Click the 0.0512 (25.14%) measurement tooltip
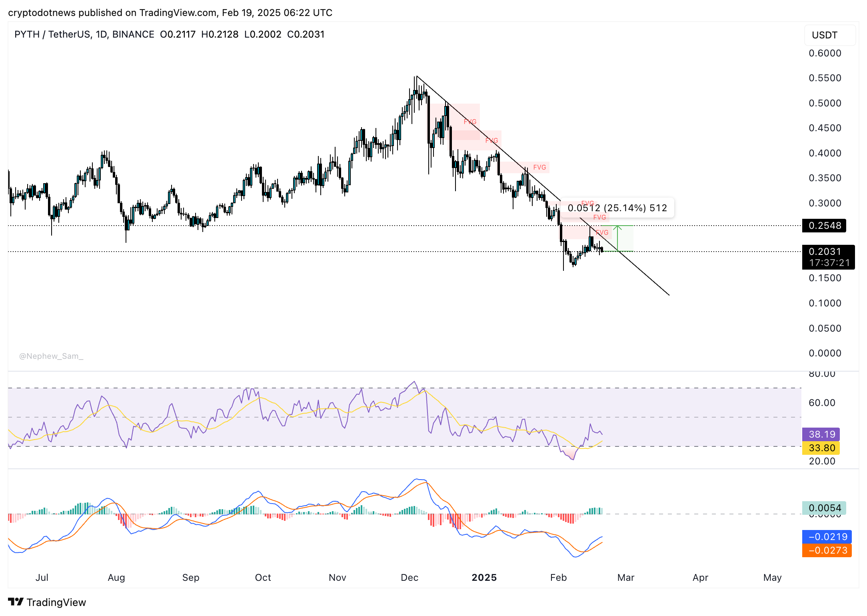867x616 pixels. 617,208
